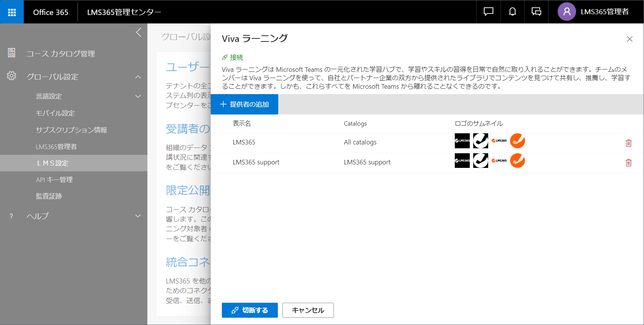
Task: Click white LMS365 logo thumbnail in LMS365 row
Action: [499, 141]
